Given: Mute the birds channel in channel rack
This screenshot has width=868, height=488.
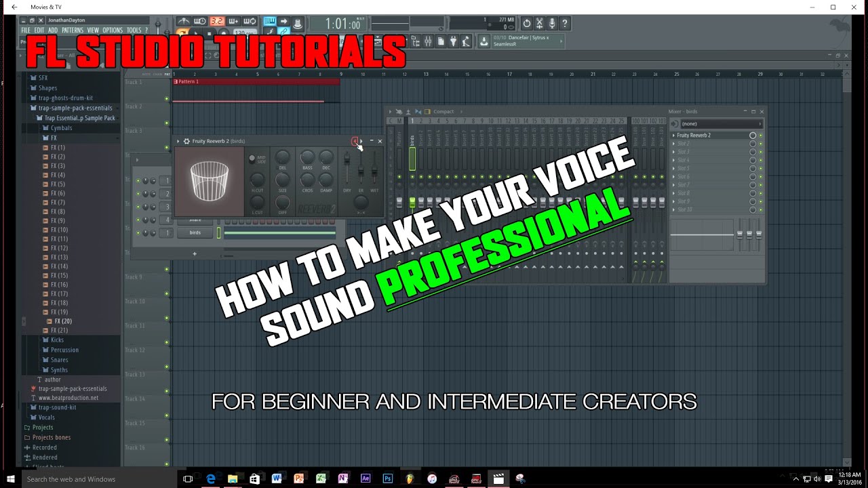Looking at the screenshot, I should tap(138, 233).
